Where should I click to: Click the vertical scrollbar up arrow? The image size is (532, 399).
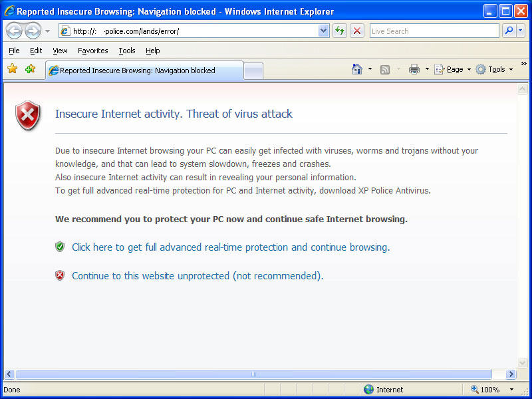point(522,89)
